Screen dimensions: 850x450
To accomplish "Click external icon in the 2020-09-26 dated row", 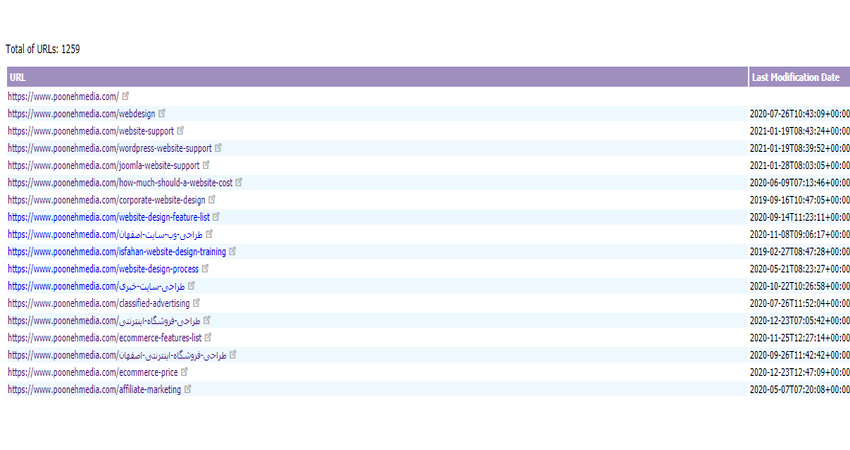I will 233,355.
